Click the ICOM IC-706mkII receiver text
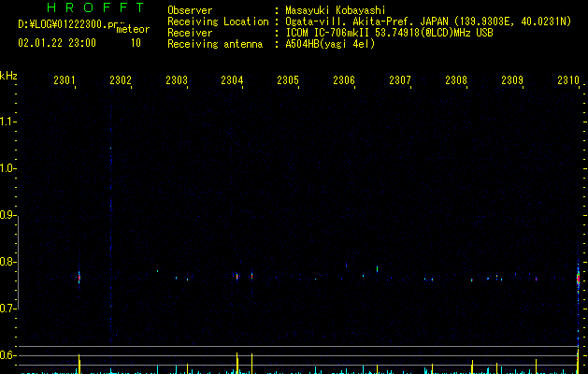This screenshot has width=588, height=374. [x=389, y=33]
